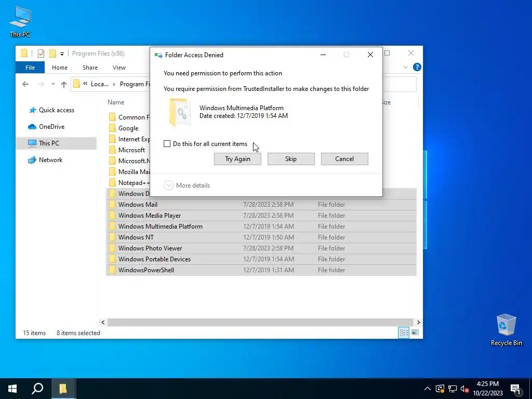
Task: Click the Forward arrow in Explorer
Action: click(41, 84)
